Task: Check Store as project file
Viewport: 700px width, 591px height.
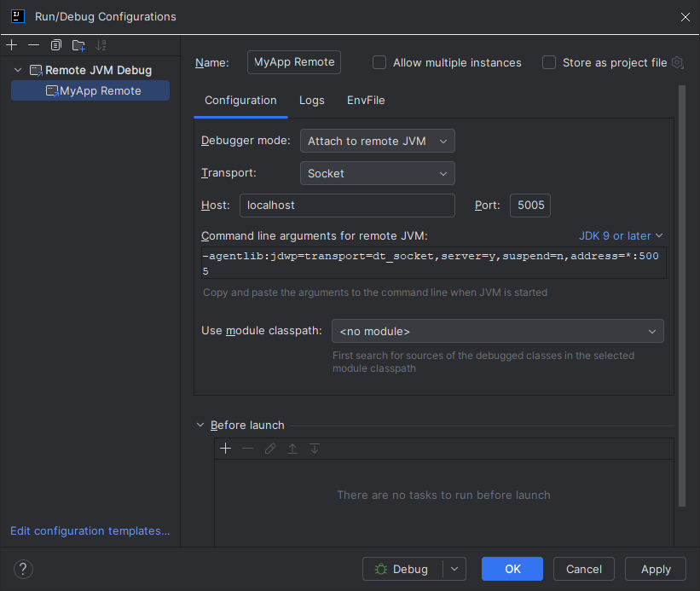Action: pyautogui.click(x=549, y=62)
